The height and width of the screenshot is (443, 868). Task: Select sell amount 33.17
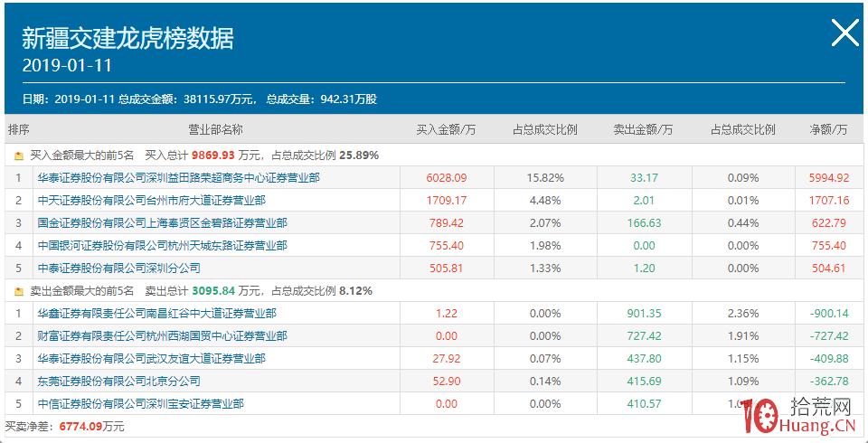tap(644, 178)
